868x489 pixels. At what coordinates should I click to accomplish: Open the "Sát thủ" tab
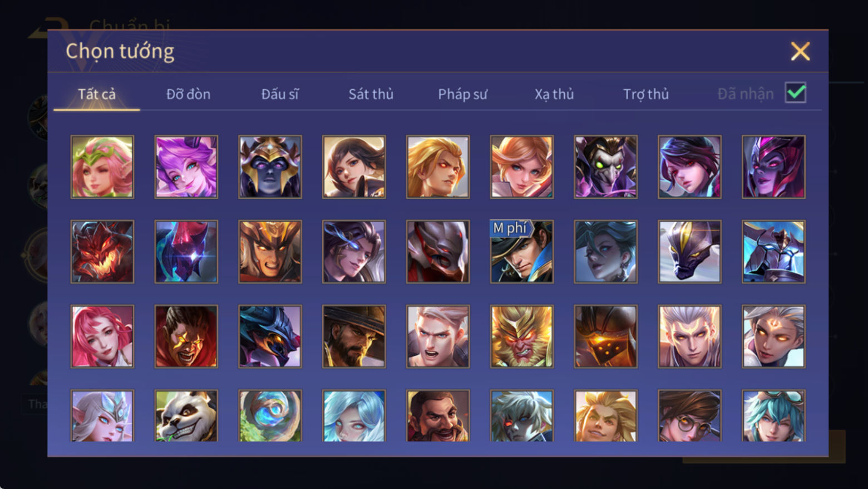[x=371, y=94]
